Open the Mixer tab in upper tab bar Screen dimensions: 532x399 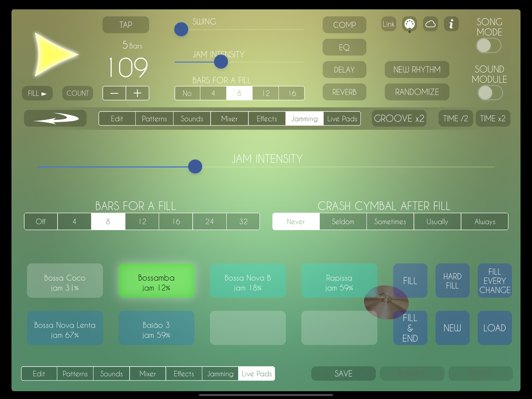[x=229, y=118]
